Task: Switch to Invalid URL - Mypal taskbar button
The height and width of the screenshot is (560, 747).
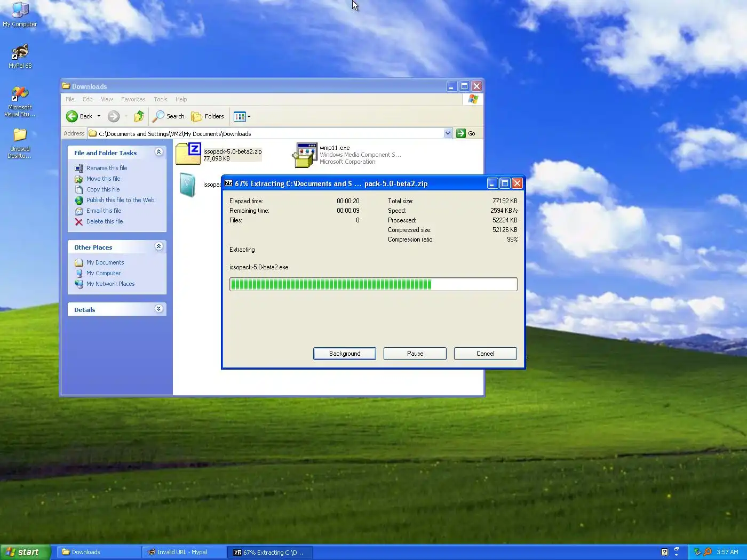Action: [185, 552]
